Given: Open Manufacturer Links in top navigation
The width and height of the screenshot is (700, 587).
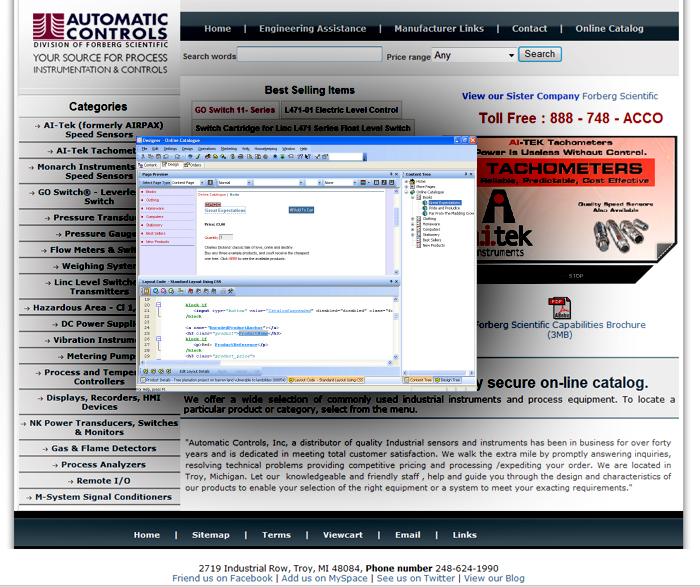Looking at the screenshot, I should (x=439, y=29).
